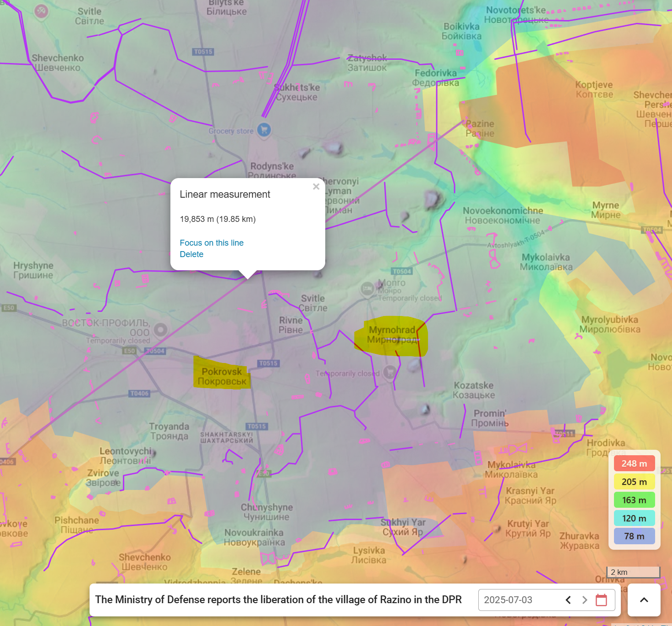The image size is (672, 626).
Task: Click the Fedorivka village label
Action: tap(435, 78)
